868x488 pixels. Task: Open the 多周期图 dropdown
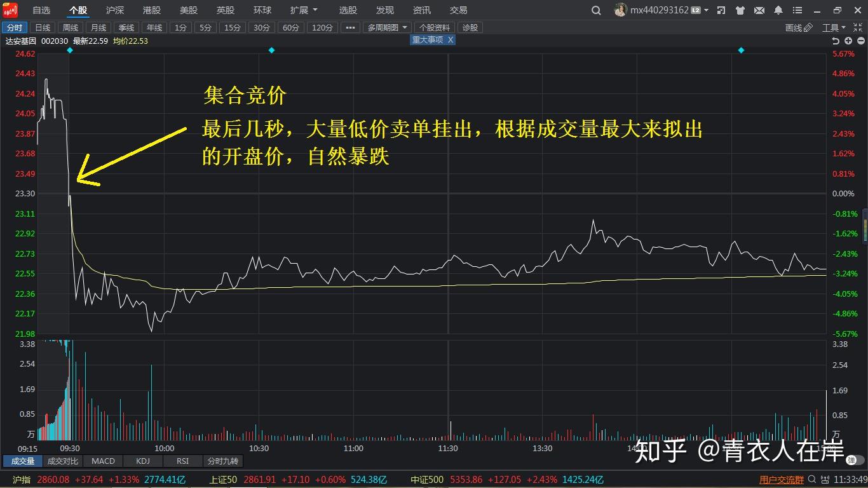pos(386,27)
